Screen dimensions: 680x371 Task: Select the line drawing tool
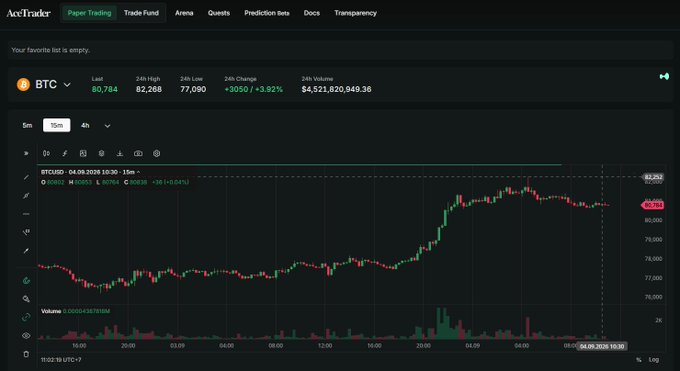[26, 177]
